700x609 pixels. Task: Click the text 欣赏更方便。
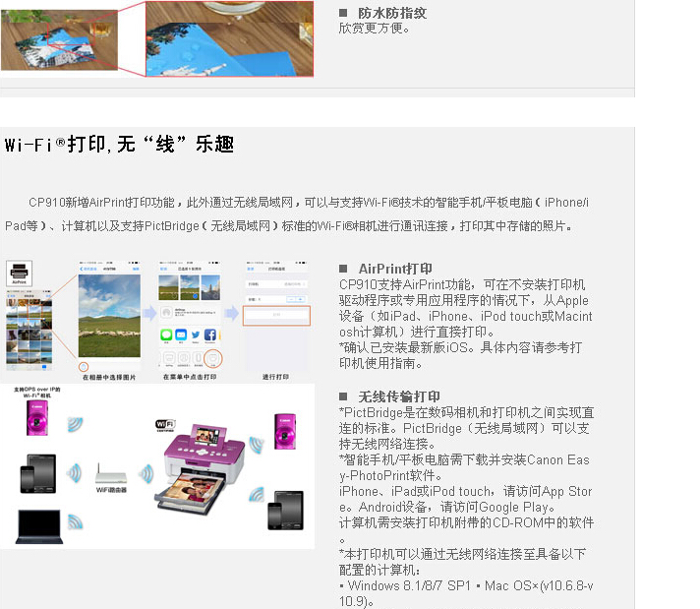pyautogui.click(x=375, y=29)
